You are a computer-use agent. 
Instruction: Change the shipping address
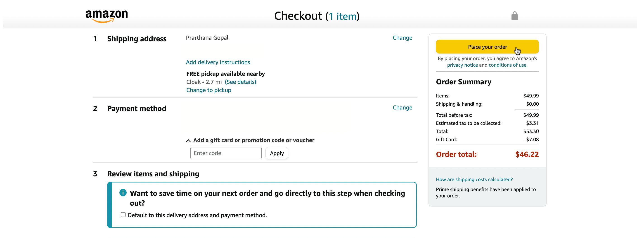click(x=402, y=38)
